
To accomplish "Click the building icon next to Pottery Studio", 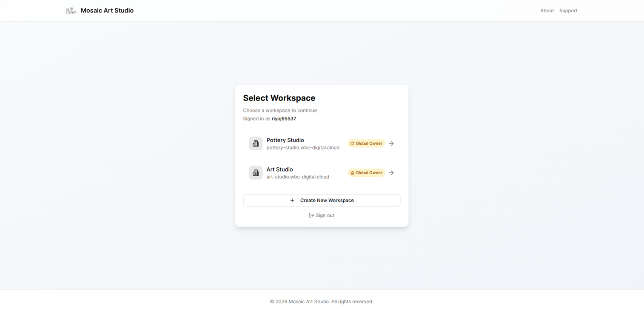I will point(256,144).
